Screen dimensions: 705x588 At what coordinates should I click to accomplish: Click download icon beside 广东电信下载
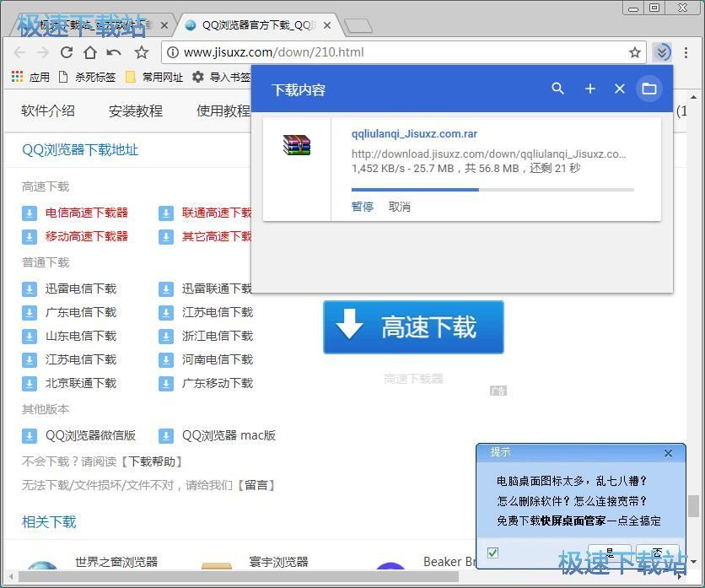pos(30,313)
